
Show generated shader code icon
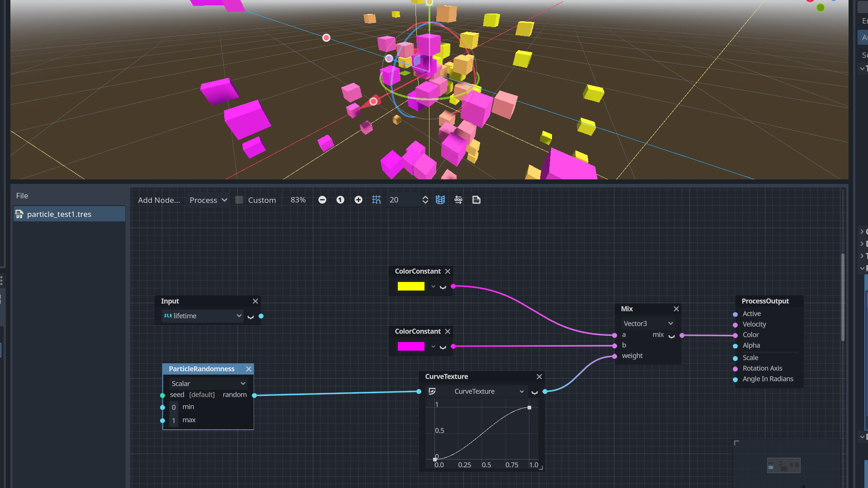(476, 200)
